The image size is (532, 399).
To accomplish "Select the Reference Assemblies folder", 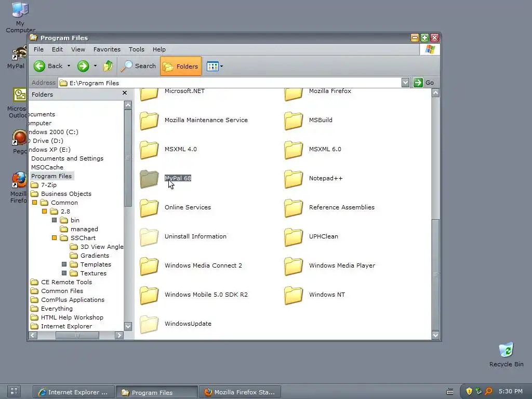I will [329, 208].
